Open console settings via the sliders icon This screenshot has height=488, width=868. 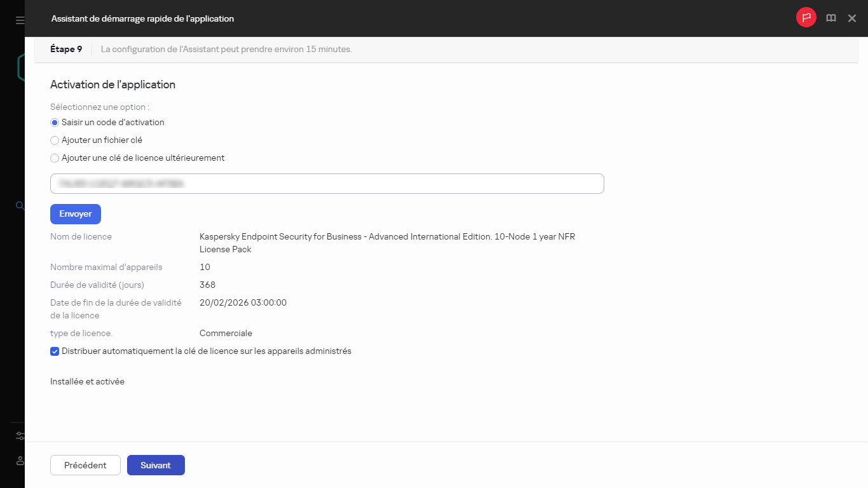pyautogui.click(x=20, y=435)
